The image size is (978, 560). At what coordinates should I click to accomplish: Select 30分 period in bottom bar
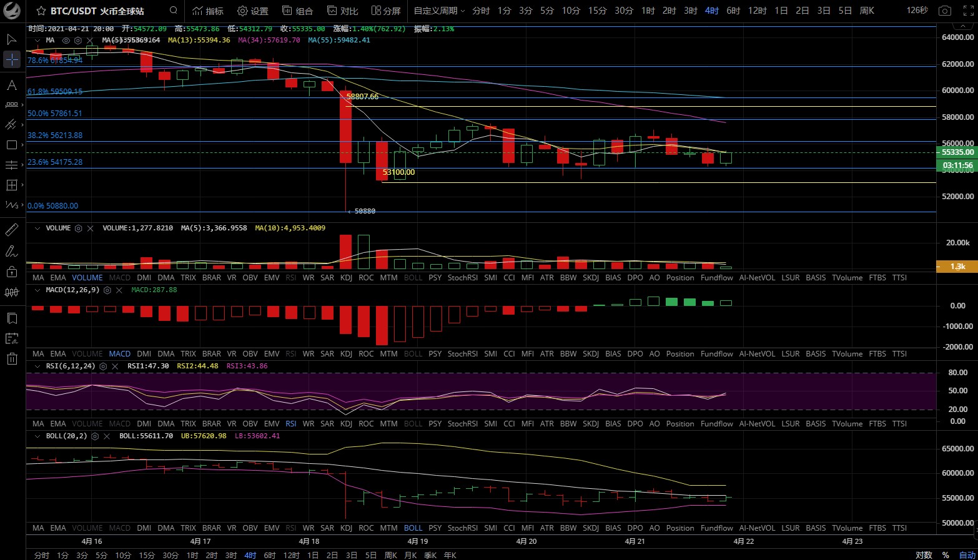click(x=170, y=555)
